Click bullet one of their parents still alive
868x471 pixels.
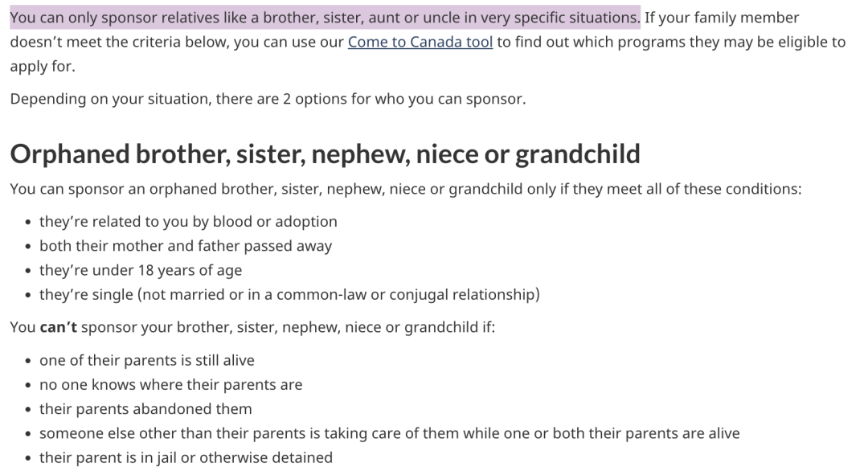[147, 360]
